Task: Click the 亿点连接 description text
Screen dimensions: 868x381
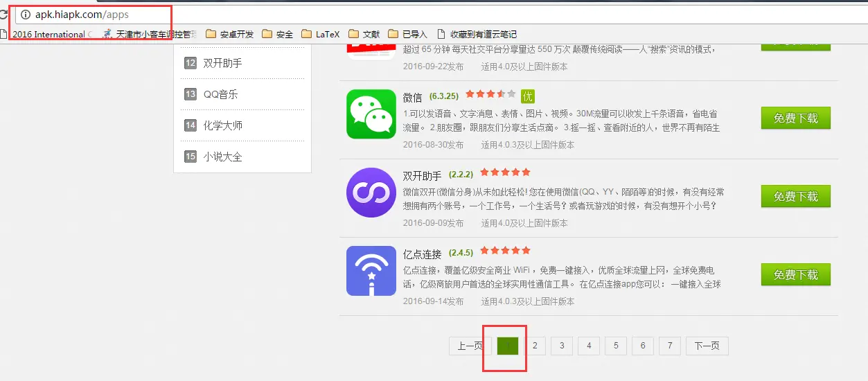Action: [562, 277]
